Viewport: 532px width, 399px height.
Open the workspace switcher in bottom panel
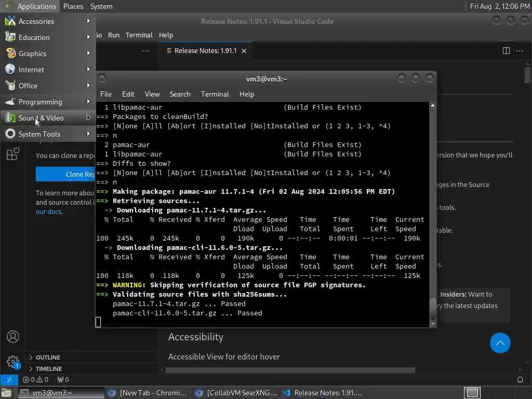472,393
